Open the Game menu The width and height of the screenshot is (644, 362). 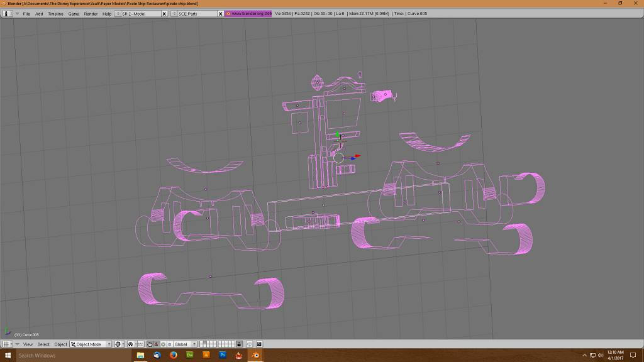[74, 14]
